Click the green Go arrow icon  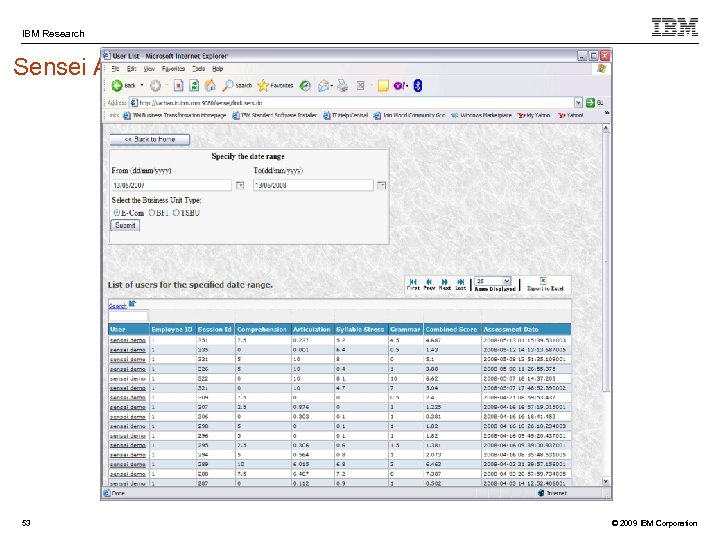[591, 102]
